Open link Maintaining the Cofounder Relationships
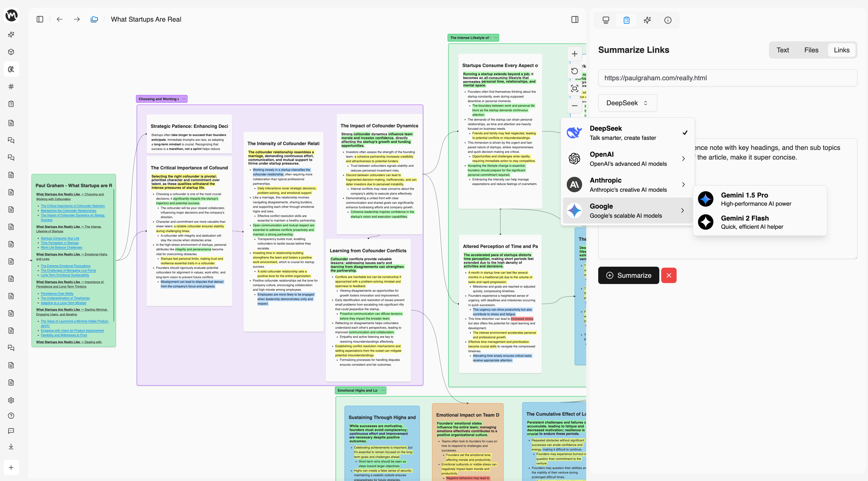This screenshot has height=481, width=868. pos(68,210)
